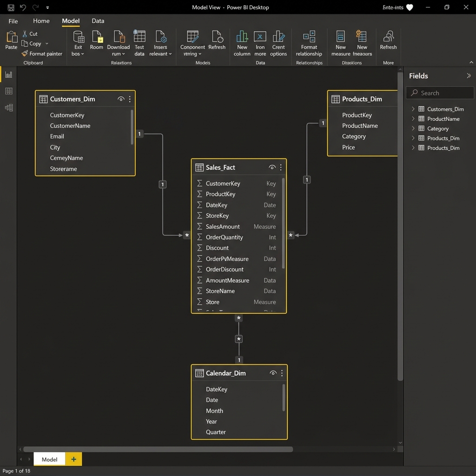The width and height of the screenshot is (476, 476).
Task: Open Calendar_Dim more options menu
Action: 282,373
